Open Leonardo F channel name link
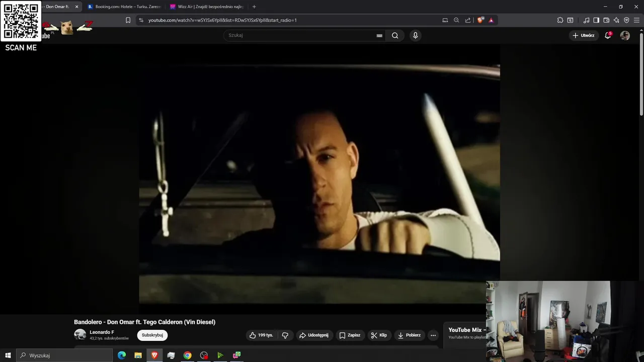 pos(102,332)
